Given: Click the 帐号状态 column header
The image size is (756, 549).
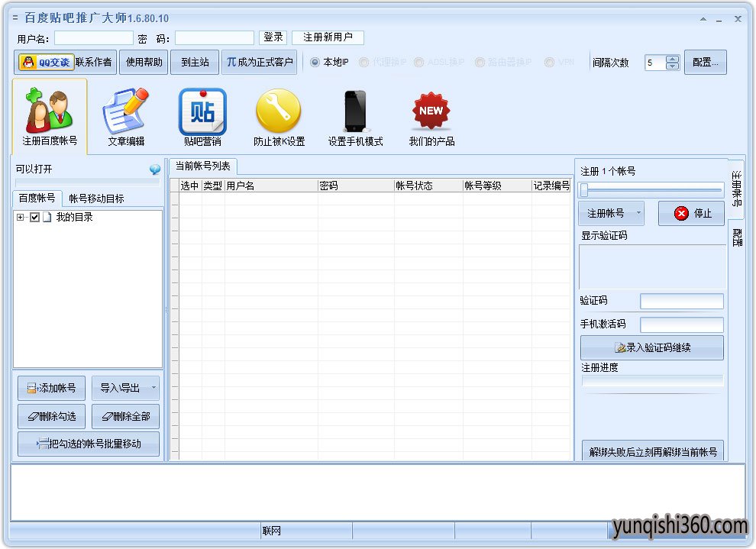Looking at the screenshot, I should point(428,186).
